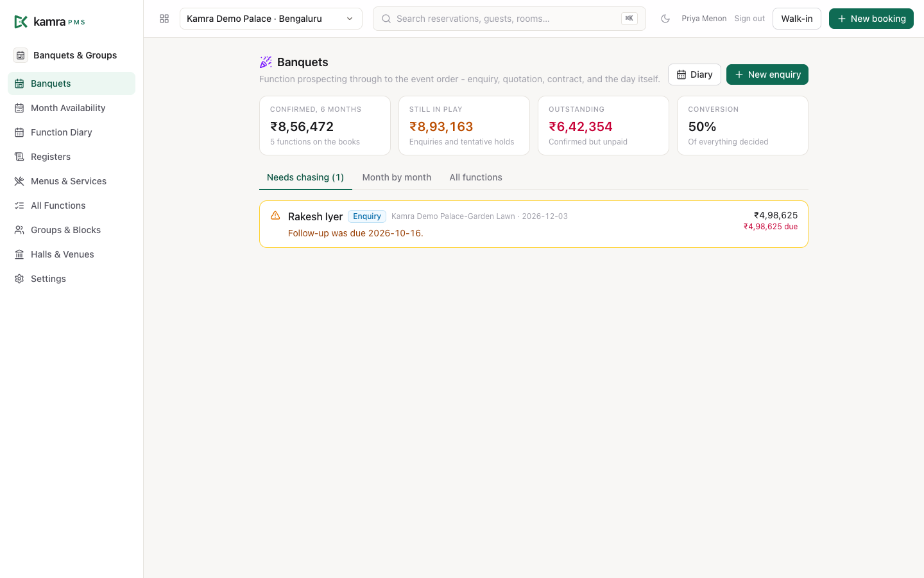Start a New booking
The image size is (924, 578).
click(871, 19)
